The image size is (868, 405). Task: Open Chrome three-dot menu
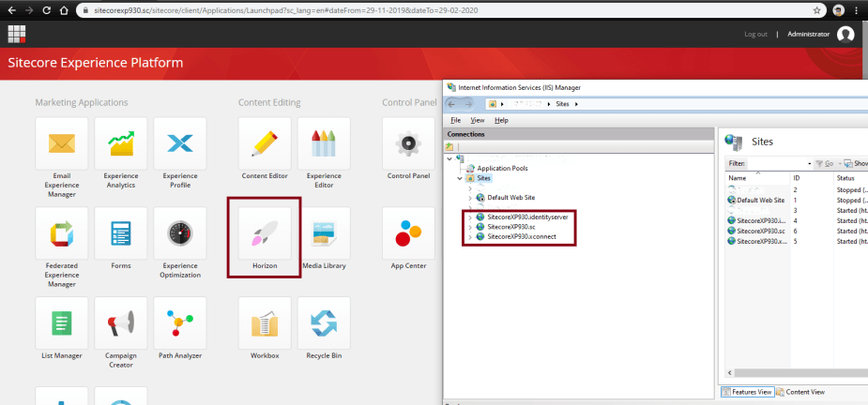pyautogui.click(x=857, y=10)
